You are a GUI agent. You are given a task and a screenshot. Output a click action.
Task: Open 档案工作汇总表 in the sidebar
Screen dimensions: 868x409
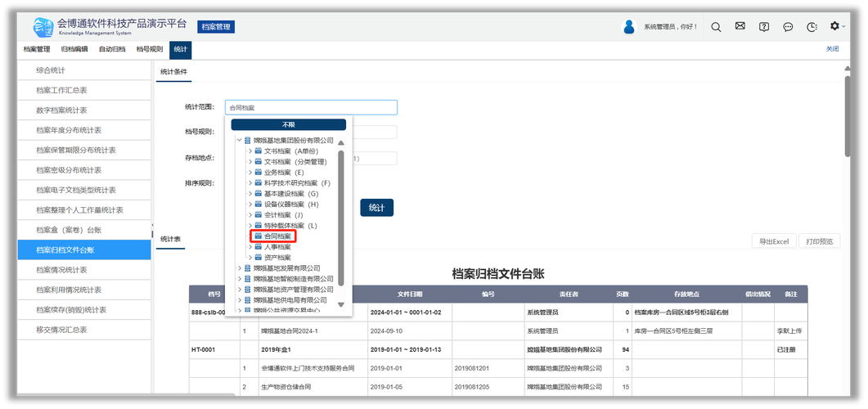(x=84, y=90)
